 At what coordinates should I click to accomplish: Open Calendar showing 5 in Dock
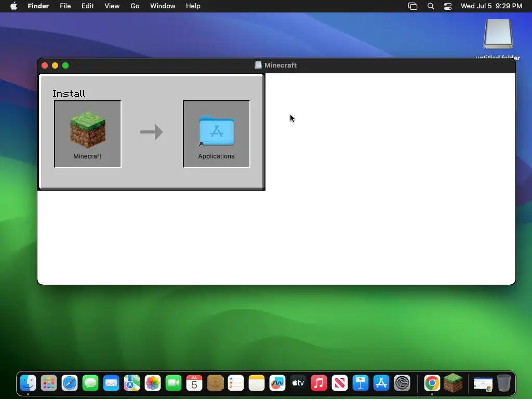194,383
